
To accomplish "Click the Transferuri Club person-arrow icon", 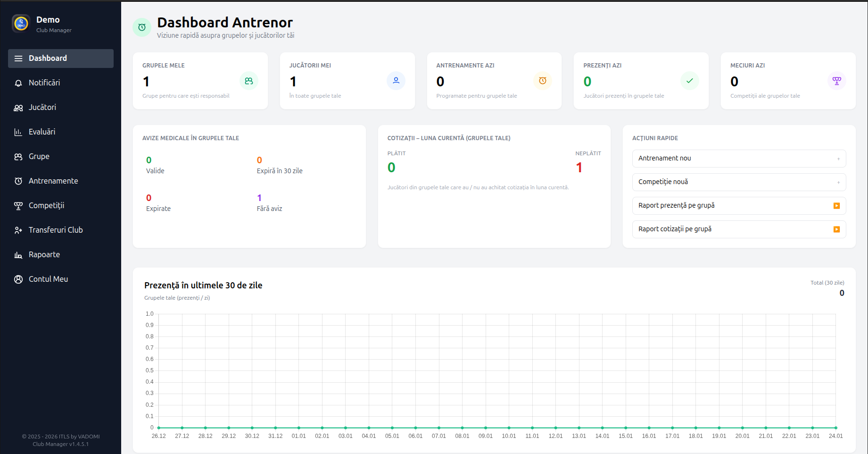I will click(18, 230).
